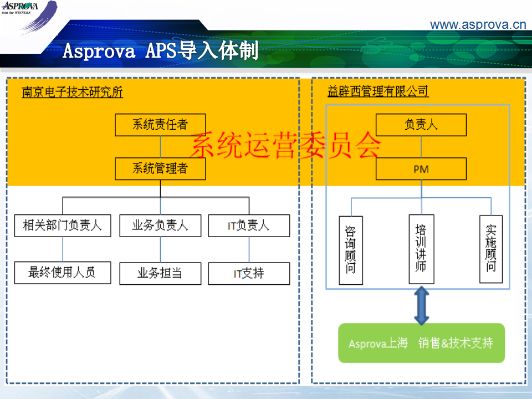The width and height of the screenshot is (532, 399).
Task: Select the IT负责人 box
Action: [x=249, y=226]
